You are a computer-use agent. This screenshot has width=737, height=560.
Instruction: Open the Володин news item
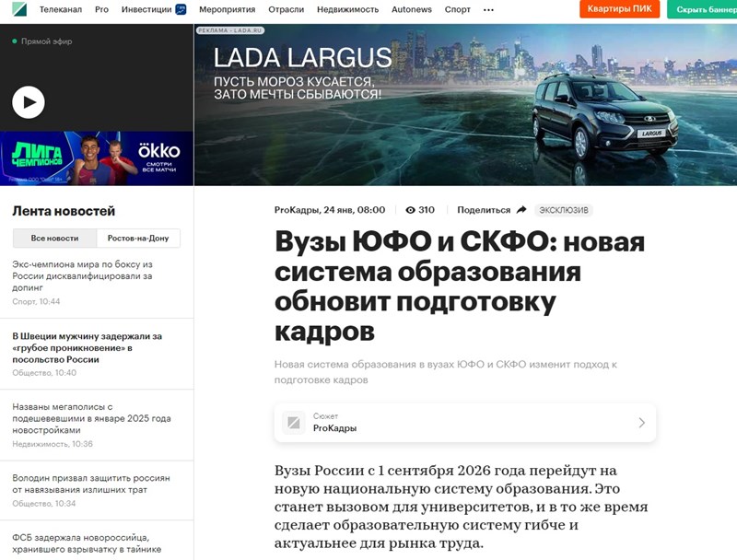(x=91, y=484)
